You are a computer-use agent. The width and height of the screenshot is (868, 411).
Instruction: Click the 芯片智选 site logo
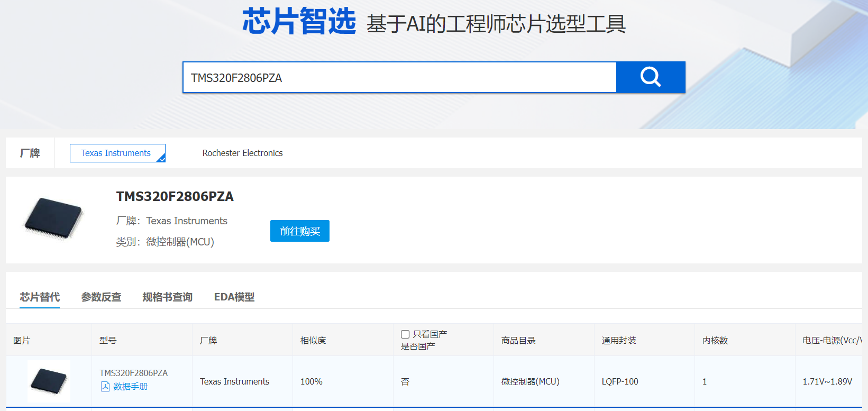click(x=299, y=22)
